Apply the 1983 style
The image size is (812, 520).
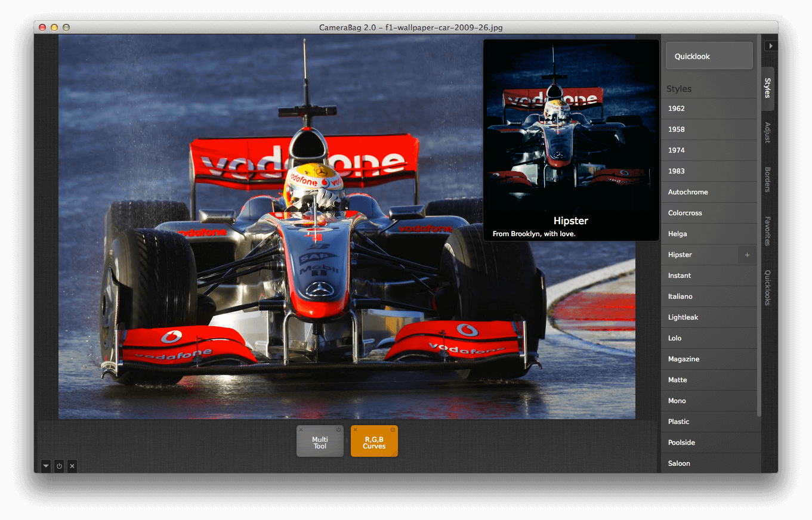[709, 171]
